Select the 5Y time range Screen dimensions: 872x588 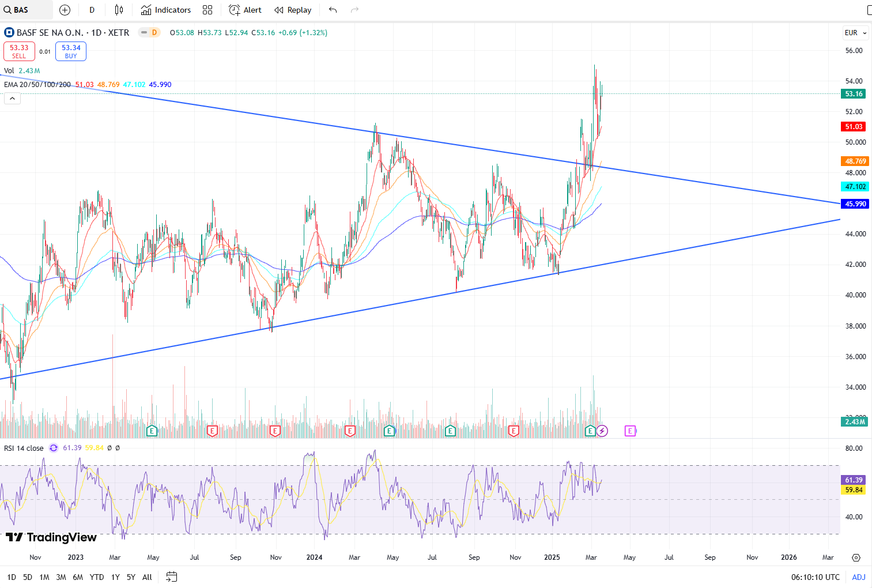pos(131,577)
